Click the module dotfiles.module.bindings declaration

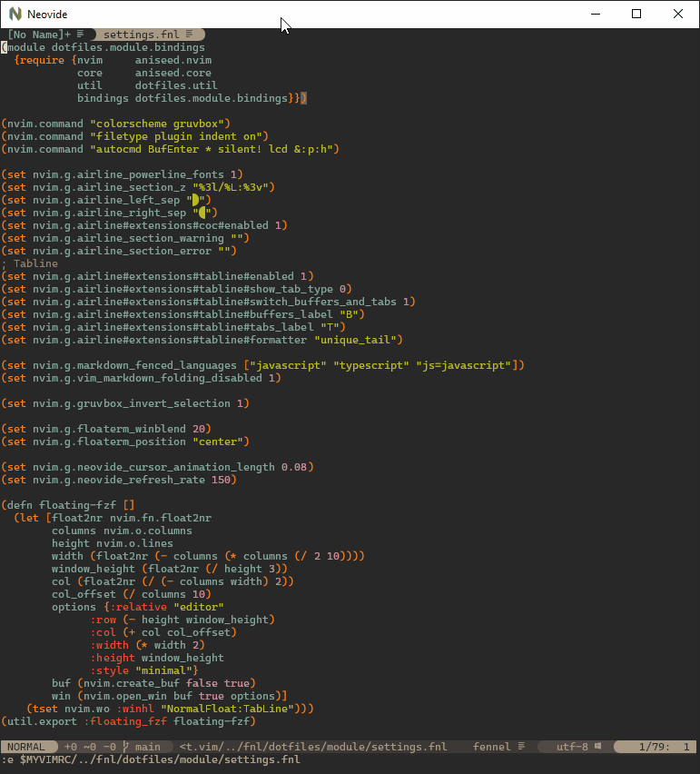click(103, 47)
